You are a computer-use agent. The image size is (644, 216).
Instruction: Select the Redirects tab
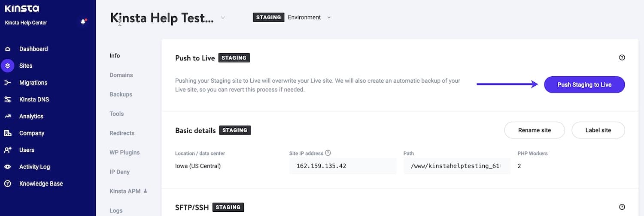point(122,133)
